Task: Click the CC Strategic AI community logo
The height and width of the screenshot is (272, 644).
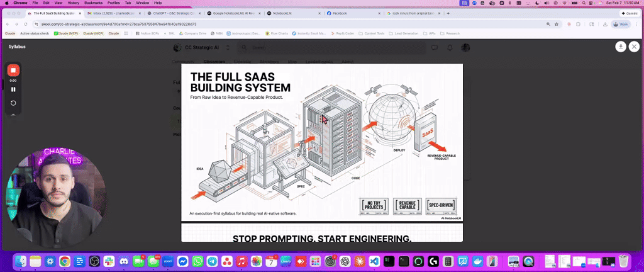Action: pos(177,48)
